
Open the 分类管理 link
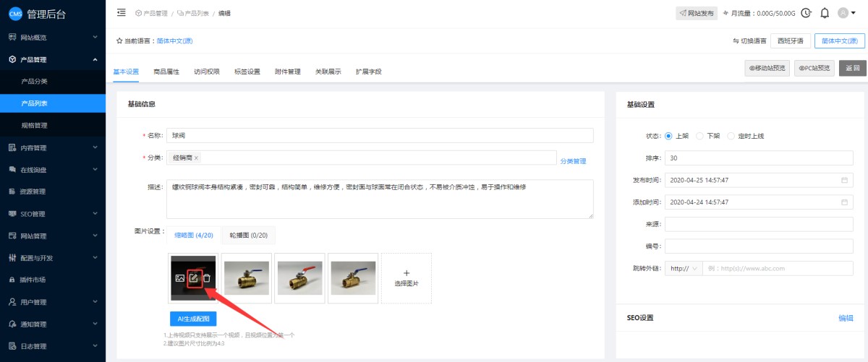(573, 161)
